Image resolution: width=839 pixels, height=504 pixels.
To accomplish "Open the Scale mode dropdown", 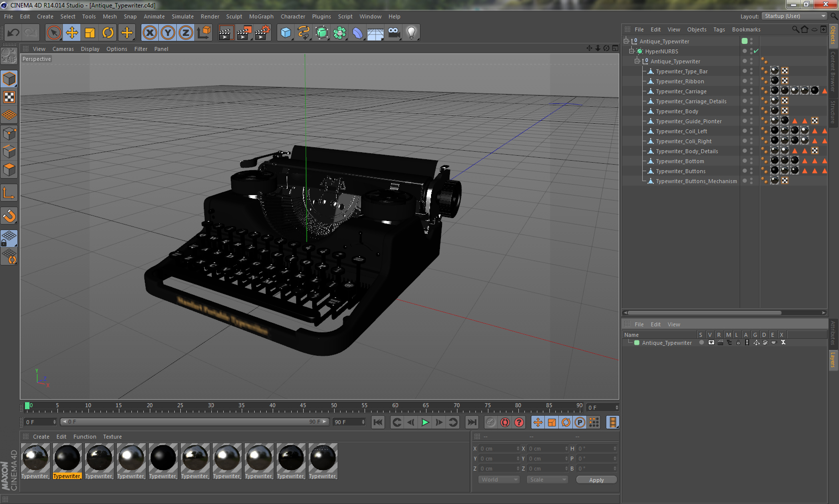I will 547,480.
